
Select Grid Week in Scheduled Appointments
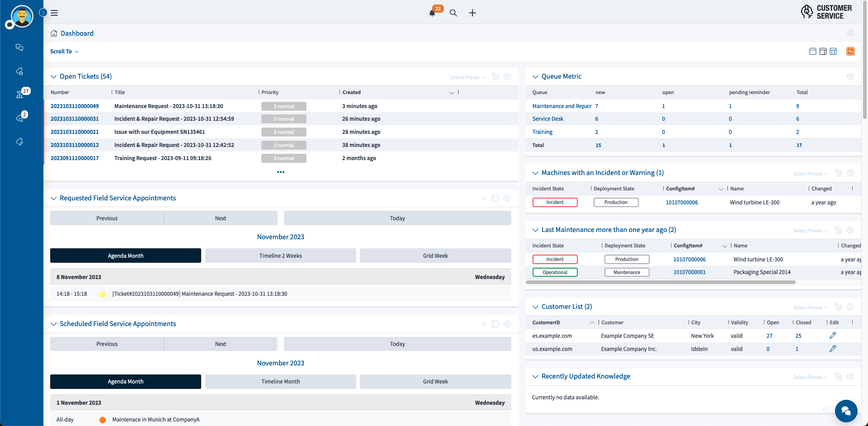(x=435, y=382)
